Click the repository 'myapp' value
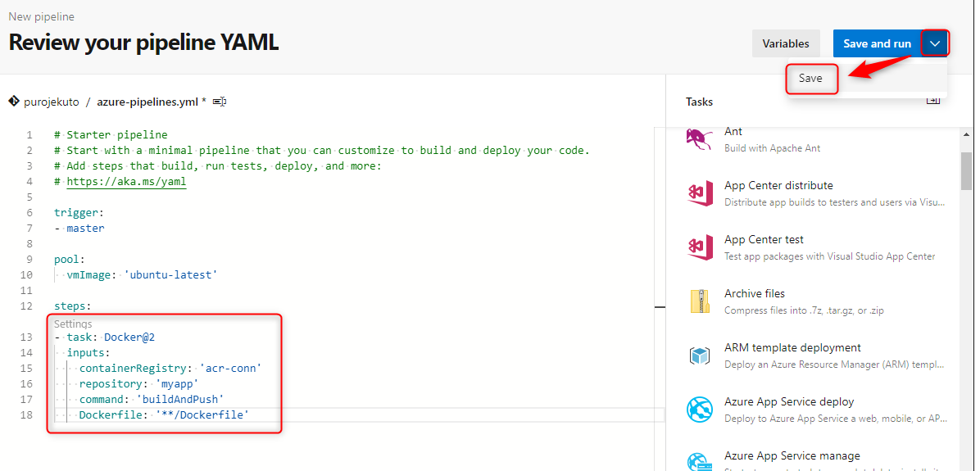 tap(176, 383)
